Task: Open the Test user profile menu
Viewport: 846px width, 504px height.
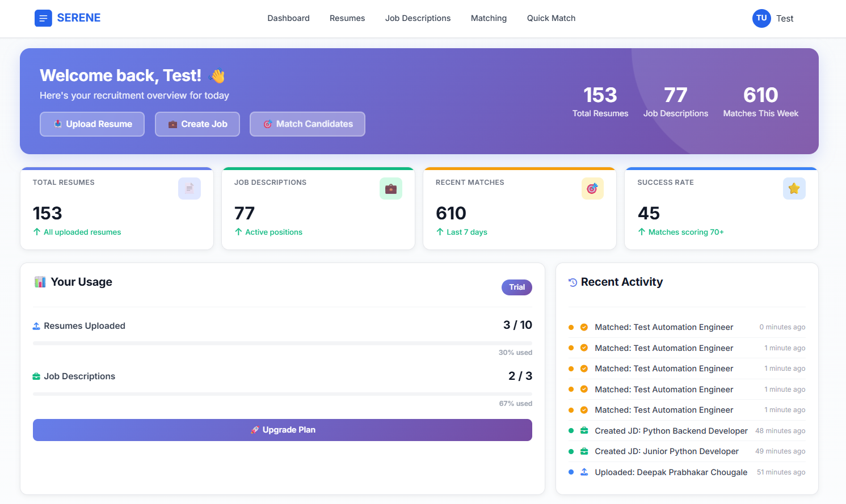Action: (785, 18)
